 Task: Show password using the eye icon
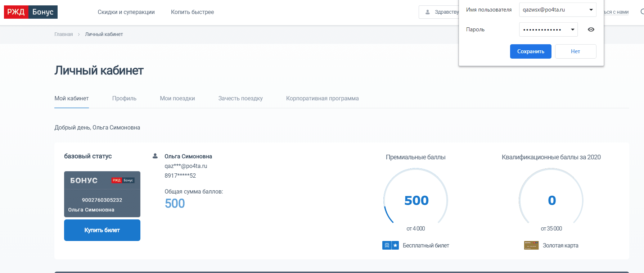tap(591, 29)
